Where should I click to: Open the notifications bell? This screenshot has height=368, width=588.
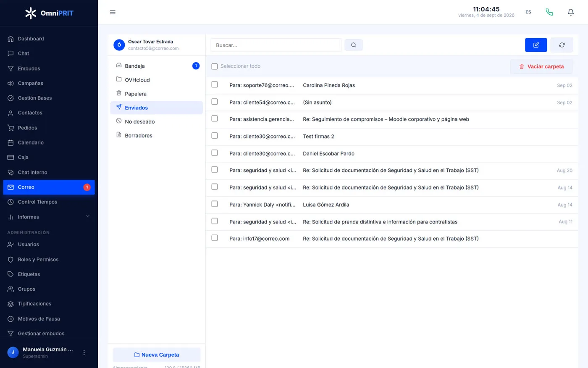[570, 12]
